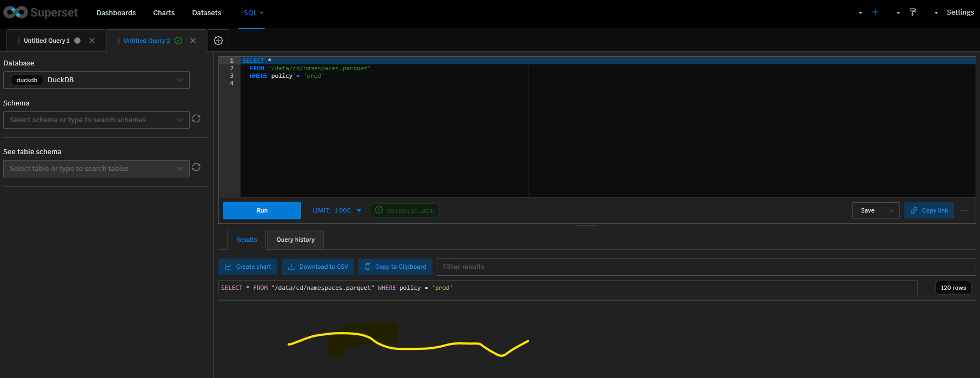Close Untitled Query 2 tab
Screen dimensions: 980x378
click(193, 41)
